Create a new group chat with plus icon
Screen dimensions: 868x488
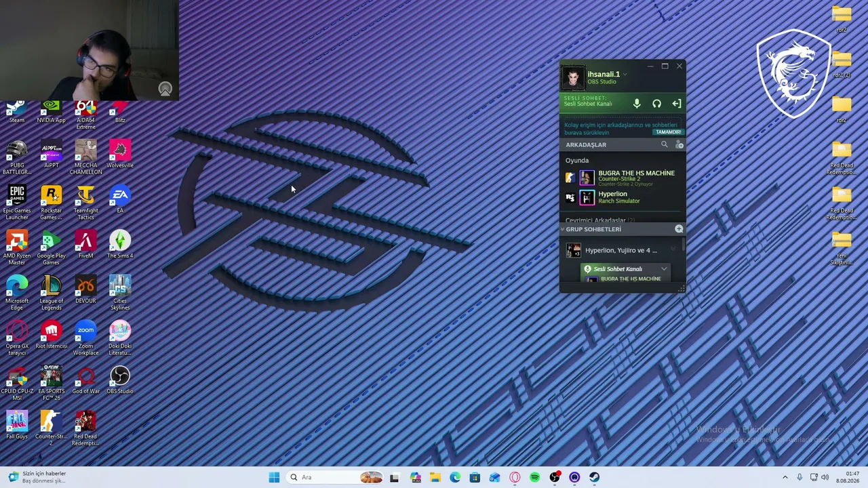point(679,229)
